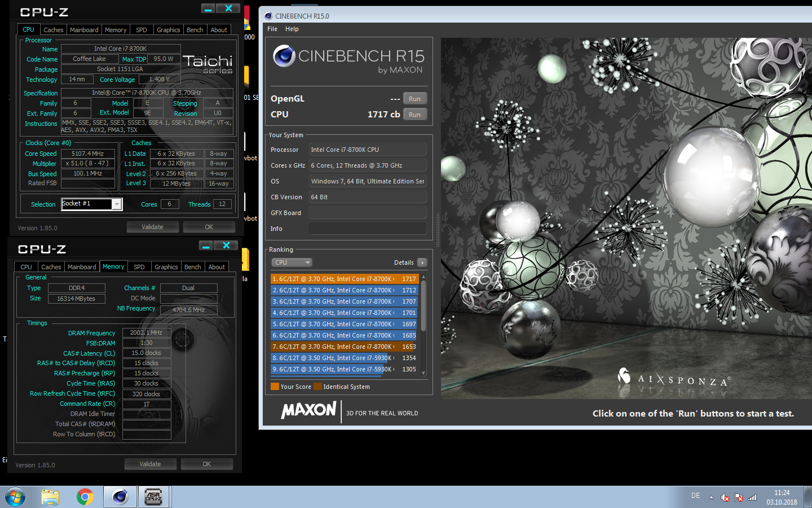Click the Cinebench R15 logo icon
The width and height of the screenshot is (812, 508).
(284, 56)
